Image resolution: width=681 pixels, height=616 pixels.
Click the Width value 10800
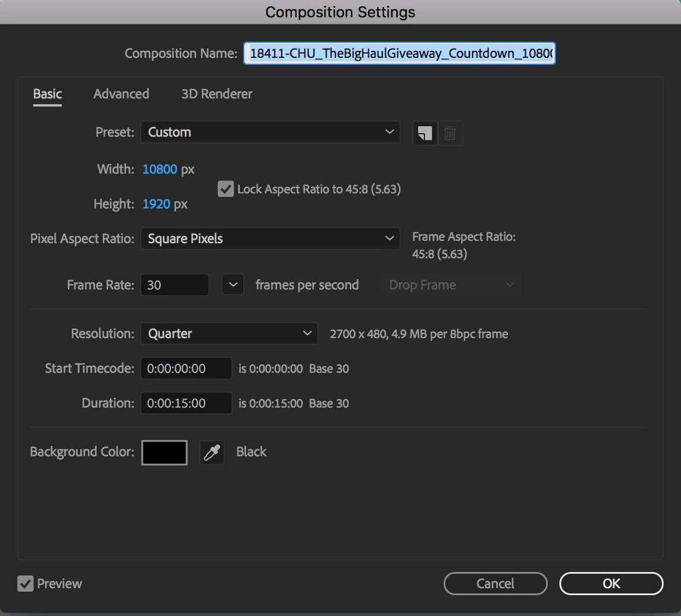[160, 169]
